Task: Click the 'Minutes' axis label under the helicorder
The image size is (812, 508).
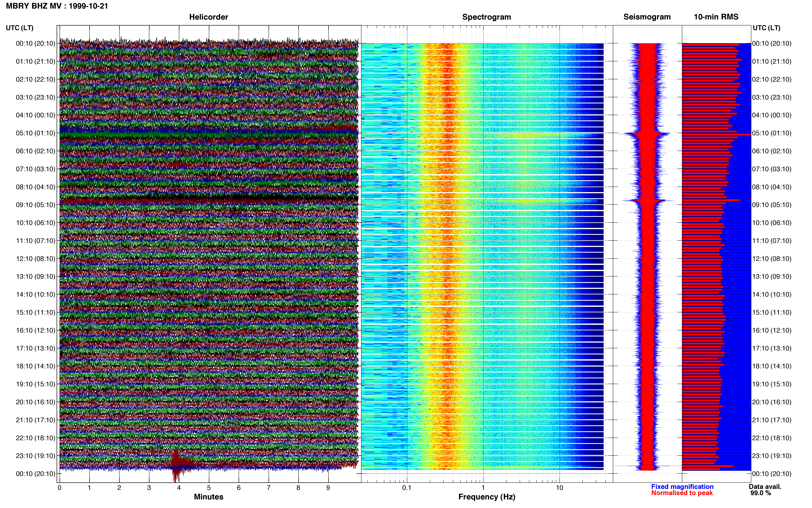Action: [x=209, y=497]
